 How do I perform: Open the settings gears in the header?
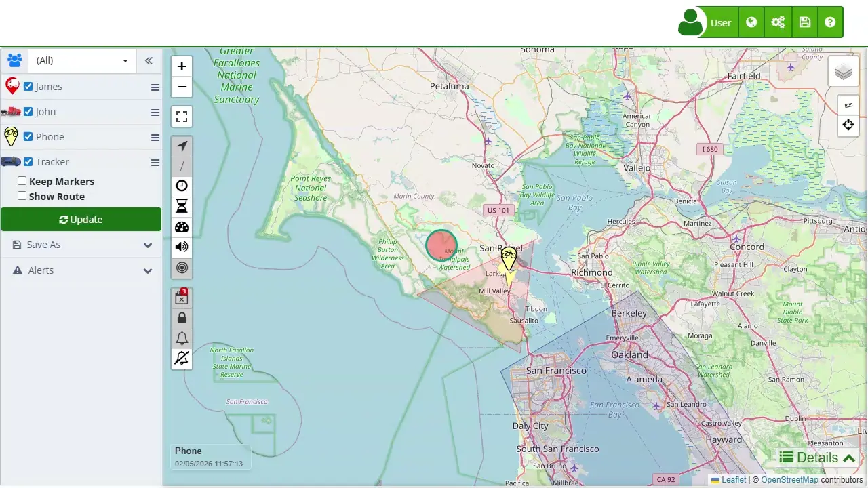[778, 22]
